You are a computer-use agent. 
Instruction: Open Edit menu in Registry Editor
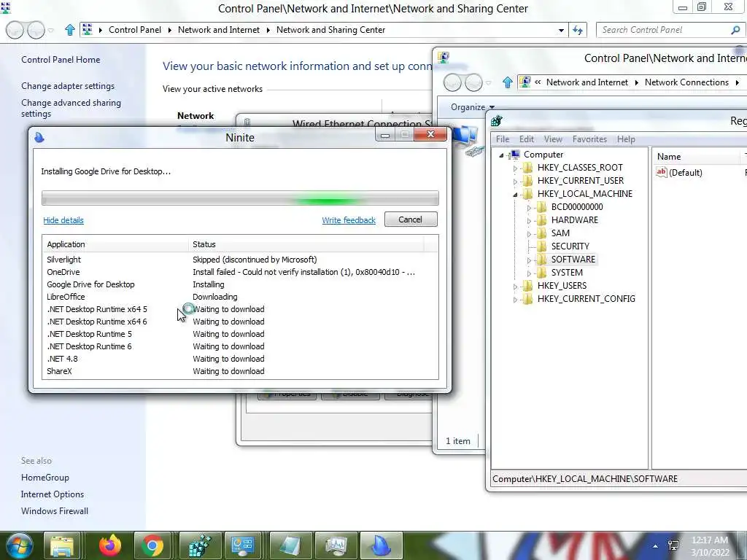[526, 139]
